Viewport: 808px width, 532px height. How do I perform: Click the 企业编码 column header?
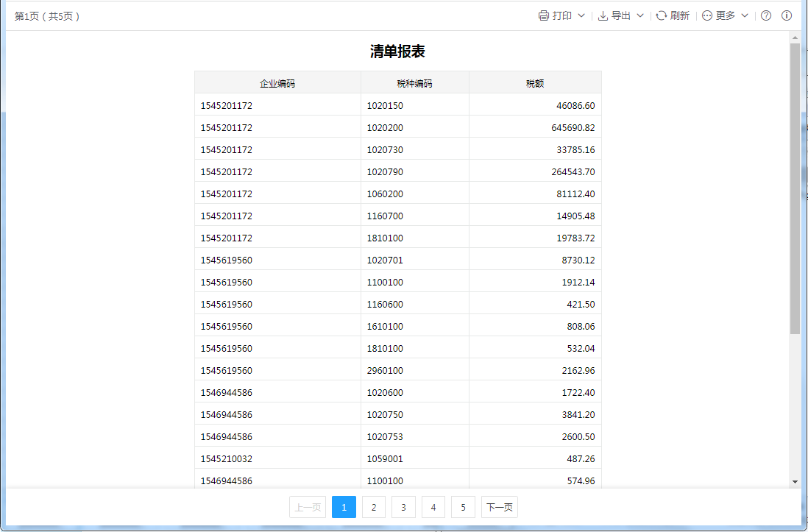click(x=277, y=83)
